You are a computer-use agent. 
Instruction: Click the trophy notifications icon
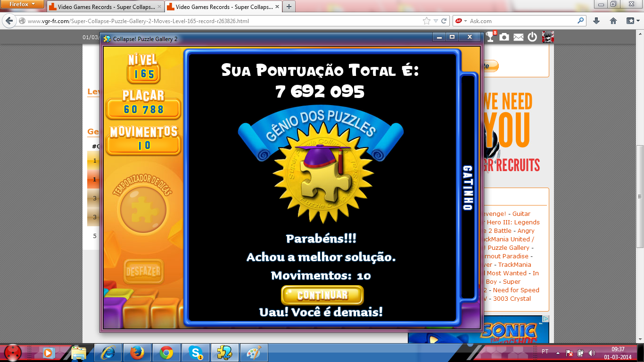click(491, 37)
